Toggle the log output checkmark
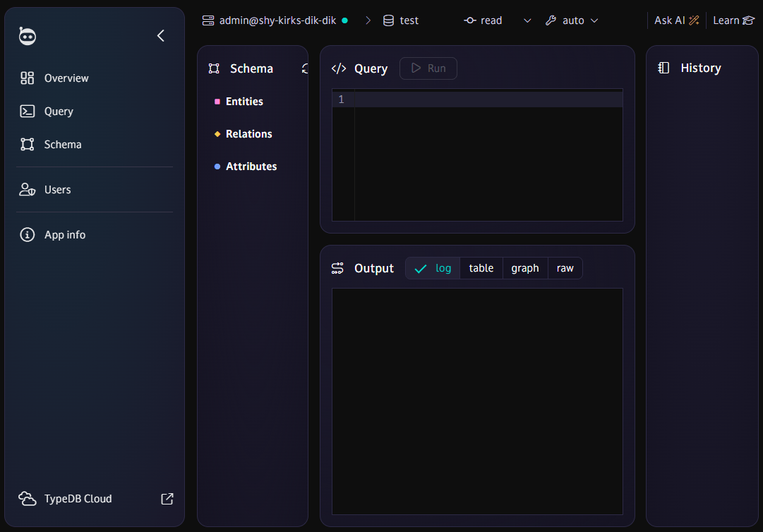Screen dimensions: 763x532 click(421, 268)
